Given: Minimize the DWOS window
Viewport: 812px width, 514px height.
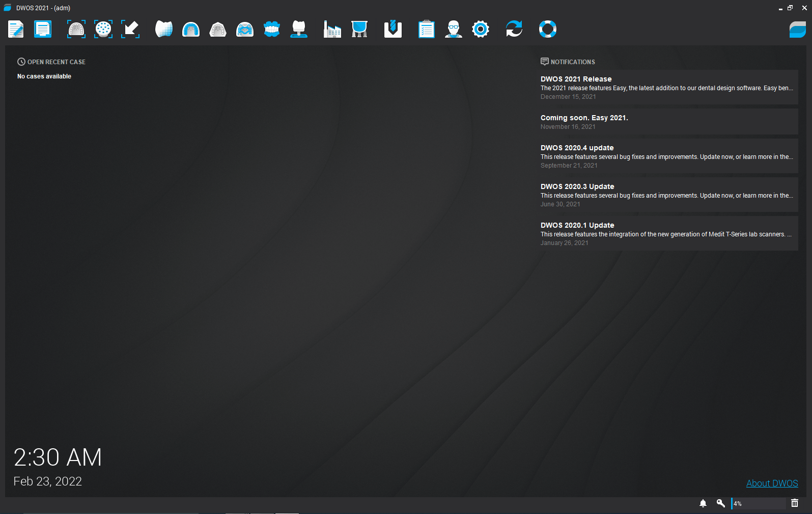Looking at the screenshot, I should click(780, 8).
